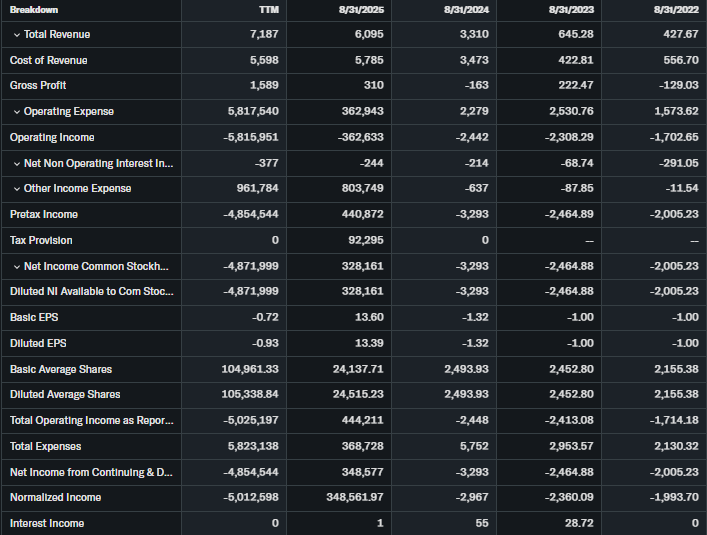Select the Diluted Average Shares row label

coord(65,395)
